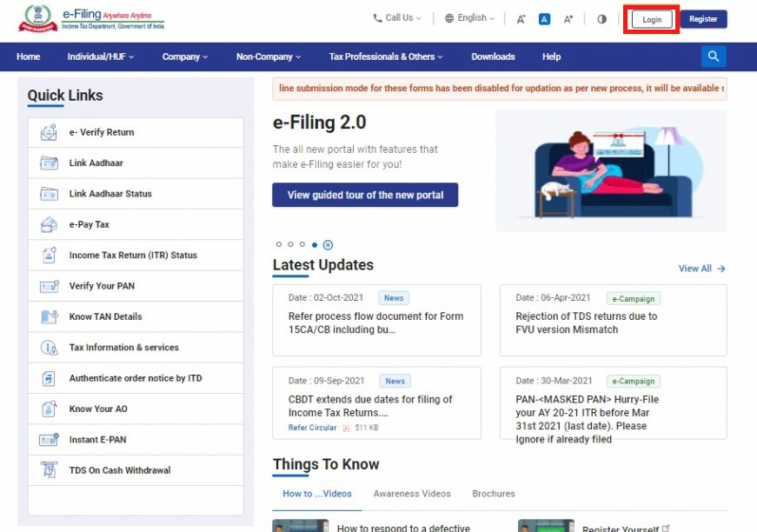The width and height of the screenshot is (757, 532).
Task: Click the blue search magnifier icon
Action: (x=714, y=57)
